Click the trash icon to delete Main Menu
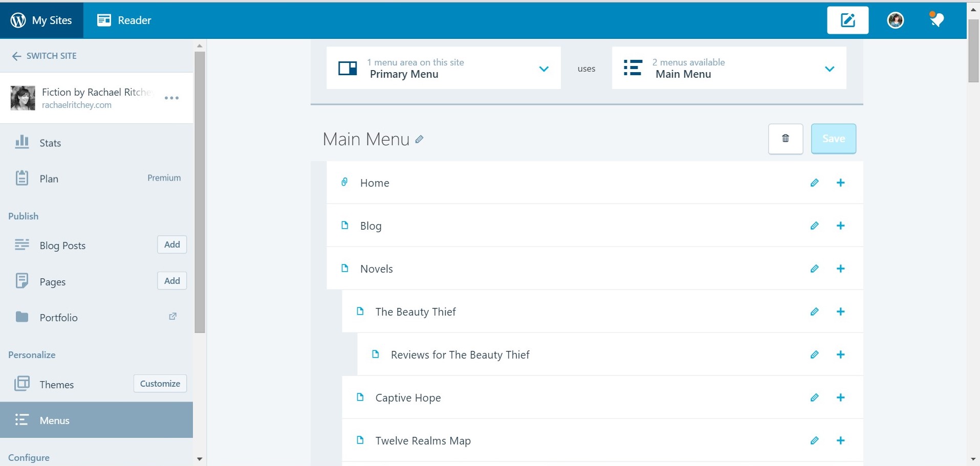Image resolution: width=980 pixels, height=466 pixels. click(x=785, y=139)
